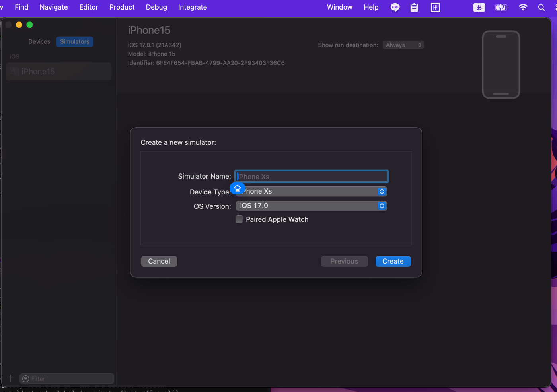Click the iPhone15 device icon in list
557x392 pixels.
tap(14, 72)
